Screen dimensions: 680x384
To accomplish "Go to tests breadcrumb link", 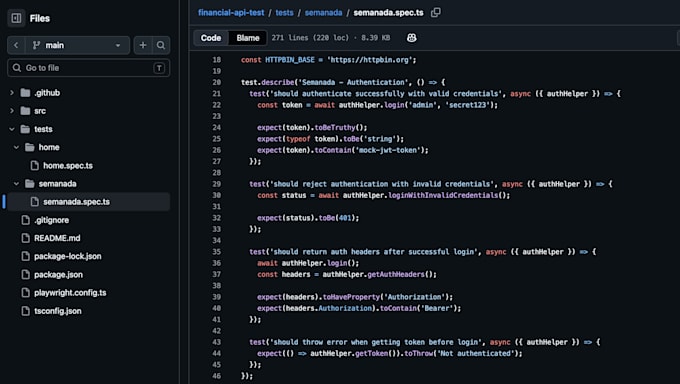I will pos(284,13).
